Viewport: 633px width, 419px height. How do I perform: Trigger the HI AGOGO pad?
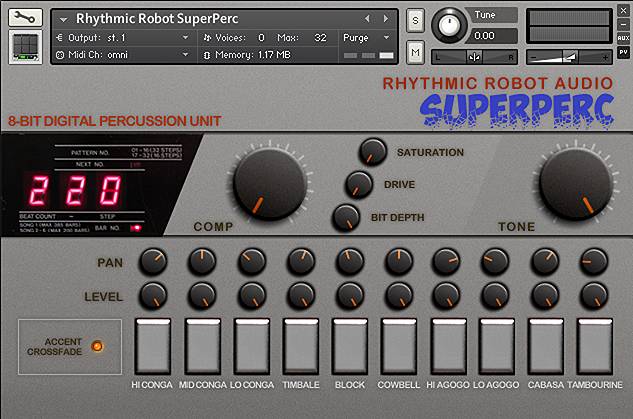[x=449, y=346]
